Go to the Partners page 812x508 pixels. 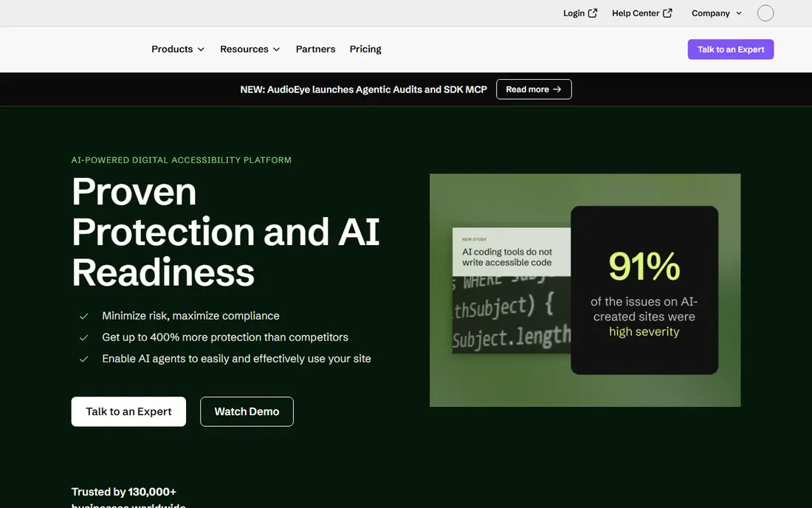click(x=315, y=49)
